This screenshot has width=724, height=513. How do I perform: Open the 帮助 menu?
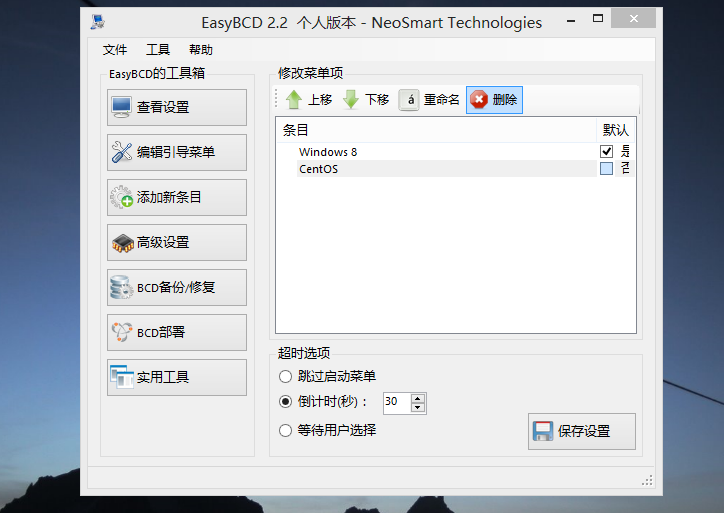pos(201,50)
